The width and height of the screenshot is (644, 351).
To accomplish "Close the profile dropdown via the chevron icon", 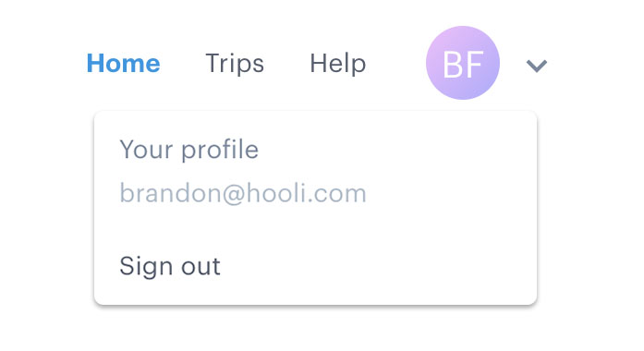I will click(537, 66).
